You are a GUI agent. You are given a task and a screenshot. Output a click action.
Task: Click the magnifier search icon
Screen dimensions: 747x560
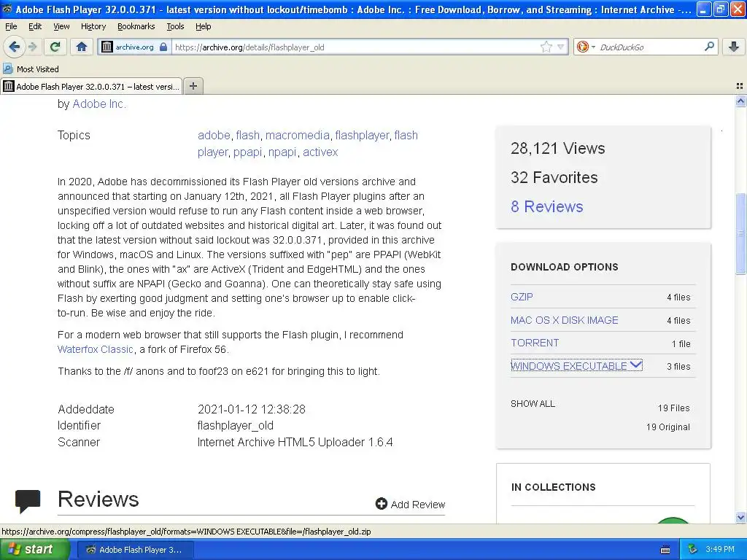pos(709,46)
